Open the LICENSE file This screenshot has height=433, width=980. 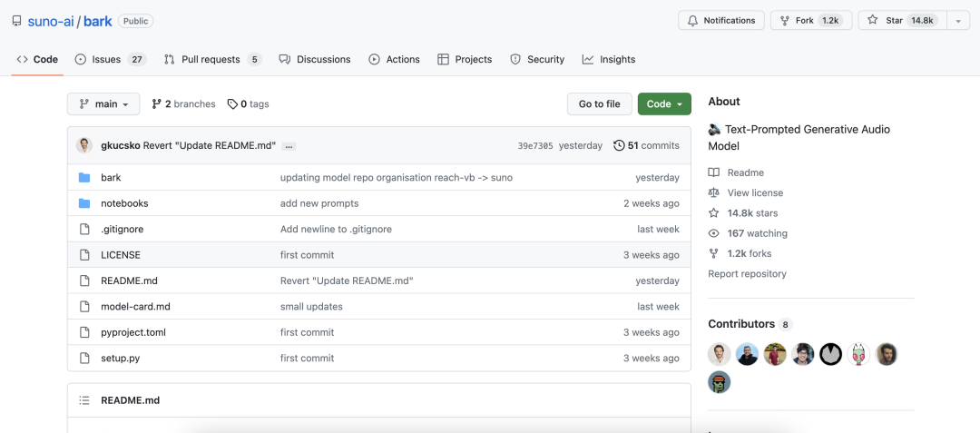pyautogui.click(x=121, y=255)
